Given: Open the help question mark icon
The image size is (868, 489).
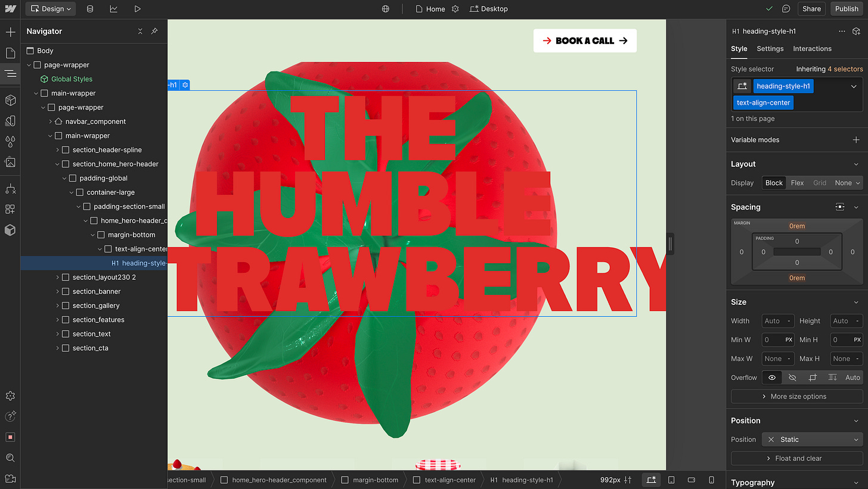Looking at the screenshot, I should click(x=10, y=416).
